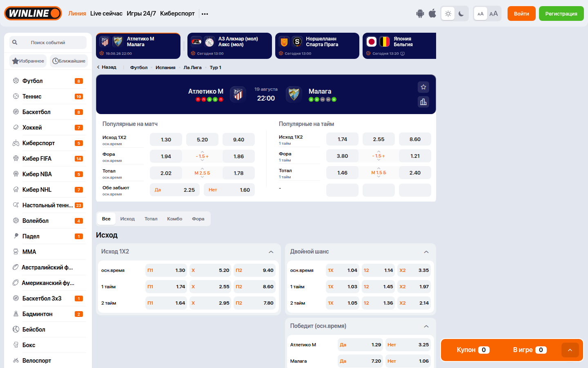The image size is (588, 368).
Task: Select Tennis sport icon in sidebar
Action: point(16,96)
